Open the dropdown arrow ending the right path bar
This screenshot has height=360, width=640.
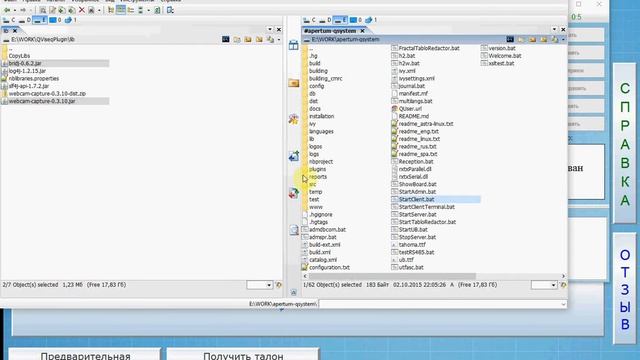click(x=563, y=40)
